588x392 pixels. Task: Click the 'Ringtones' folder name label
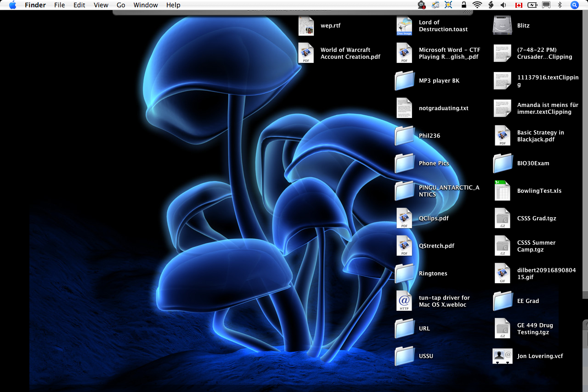433,274
